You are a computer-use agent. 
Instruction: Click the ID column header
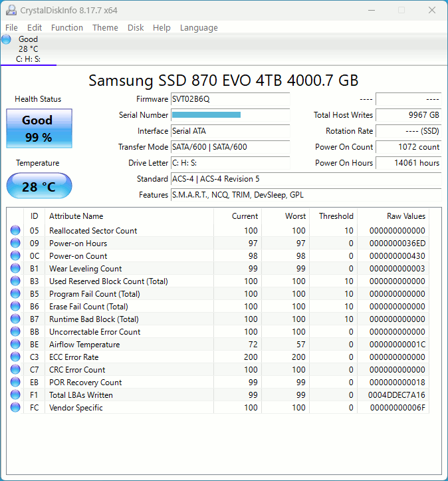(34, 216)
